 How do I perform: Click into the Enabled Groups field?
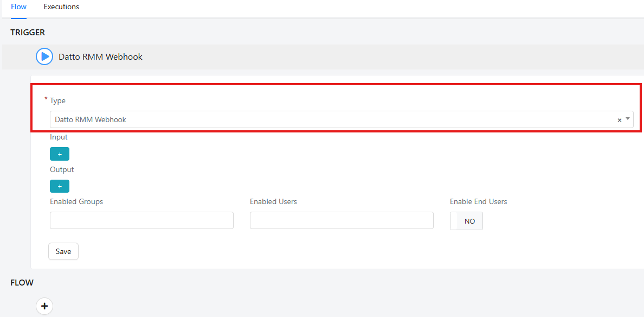pos(141,220)
